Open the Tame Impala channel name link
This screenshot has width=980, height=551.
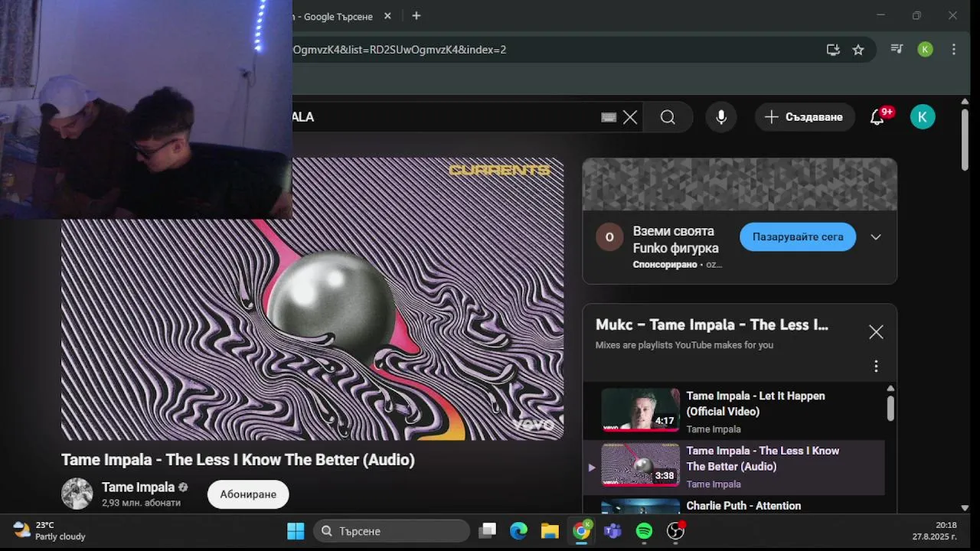(138, 487)
